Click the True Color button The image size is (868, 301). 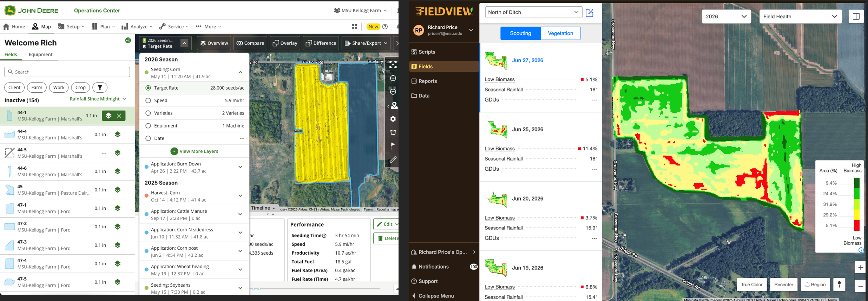coord(752,284)
